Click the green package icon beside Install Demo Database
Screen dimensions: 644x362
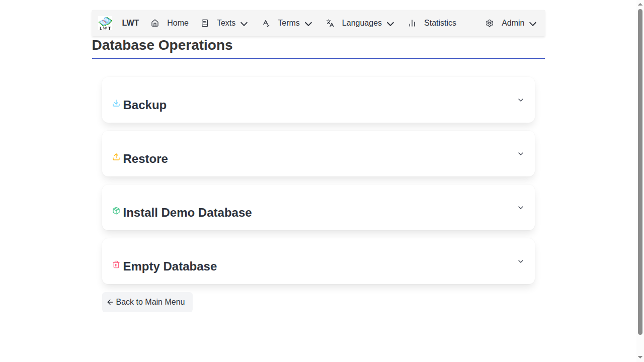pos(116,211)
